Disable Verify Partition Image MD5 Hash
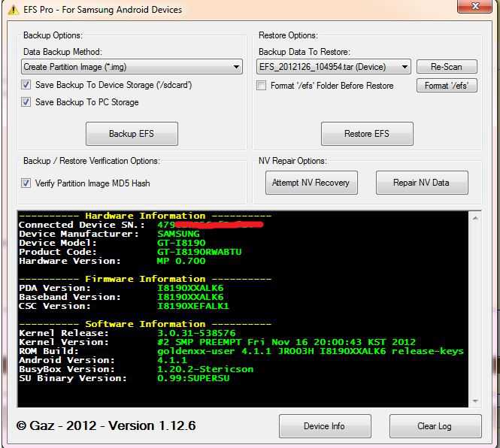500x448 pixels. coord(26,183)
